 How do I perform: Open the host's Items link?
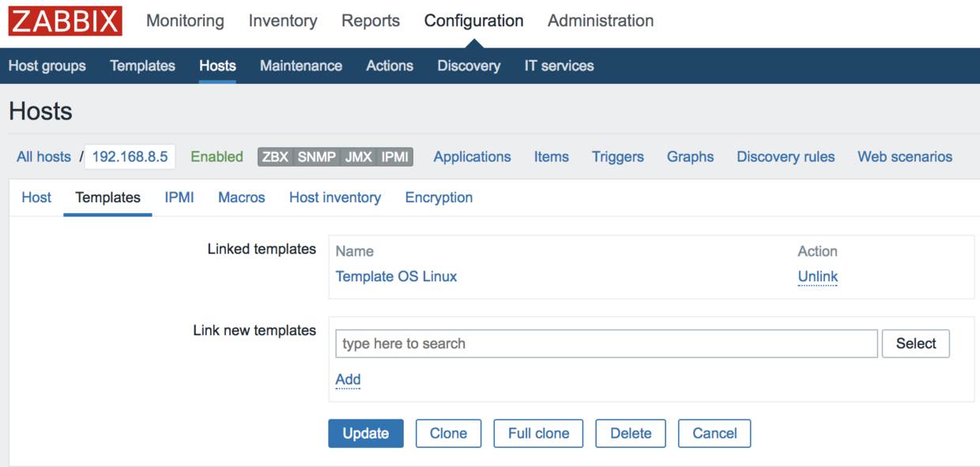click(551, 156)
